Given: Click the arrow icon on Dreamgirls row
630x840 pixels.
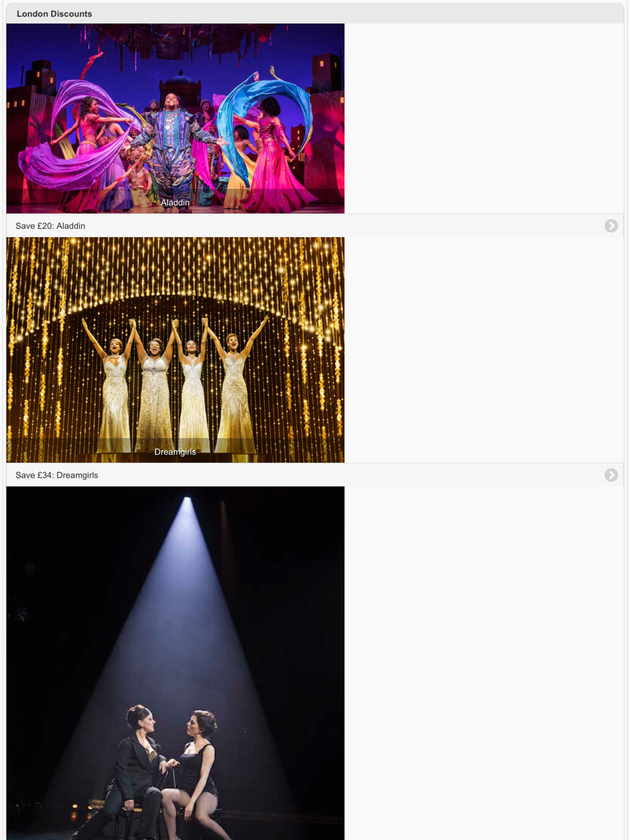Looking at the screenshot, I should coord(611,475).
